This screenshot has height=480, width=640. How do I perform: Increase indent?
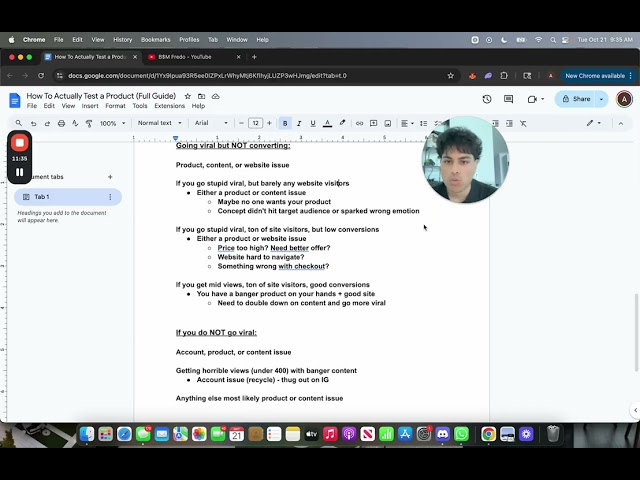point(509,123)
